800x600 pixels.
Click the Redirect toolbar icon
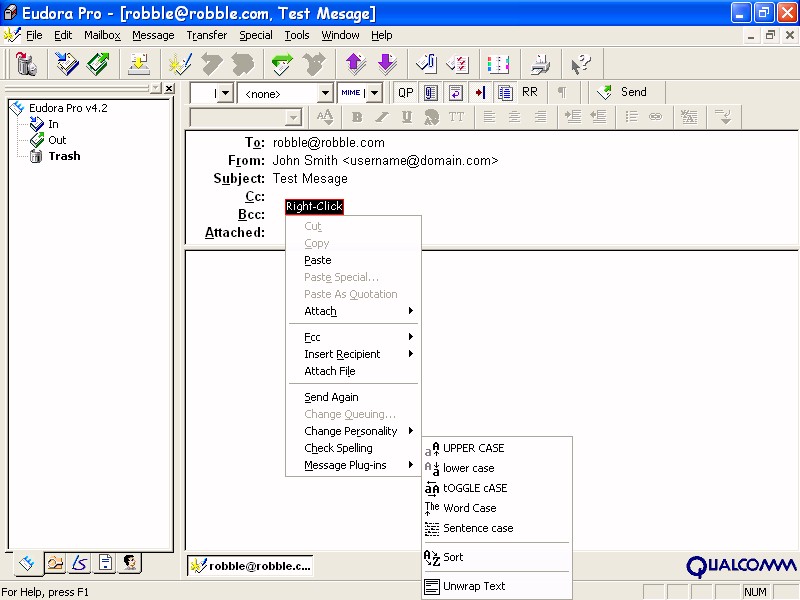tap(314, 64)
